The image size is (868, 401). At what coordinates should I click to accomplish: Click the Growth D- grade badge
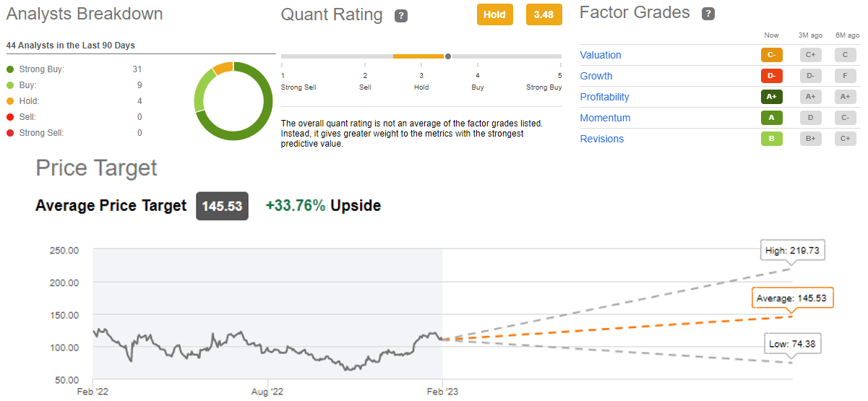click(x=772, y=76)
